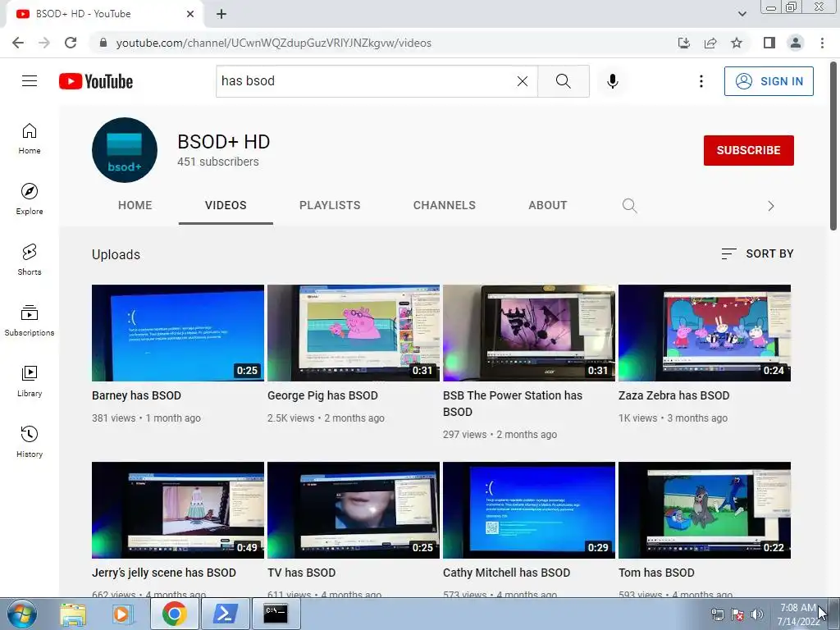Click the TV has BSOD thumbnail
Image resolution: width=840 pixels, height=630 pixels.
(354, 510)
